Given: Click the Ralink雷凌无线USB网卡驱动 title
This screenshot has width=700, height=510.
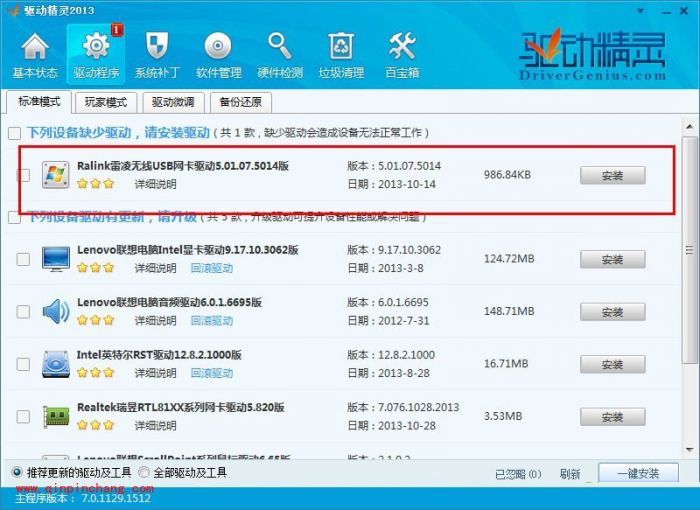Looking at the screenshot, I should (183, 166).
